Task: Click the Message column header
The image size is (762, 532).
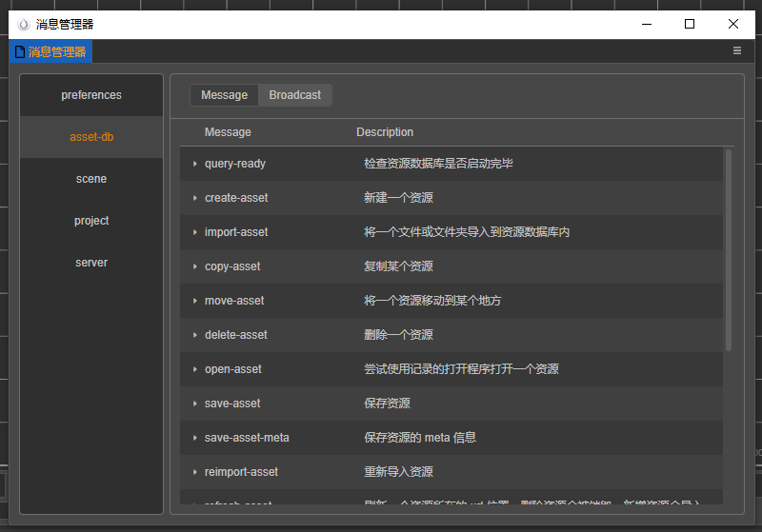Action: [228, 132]
